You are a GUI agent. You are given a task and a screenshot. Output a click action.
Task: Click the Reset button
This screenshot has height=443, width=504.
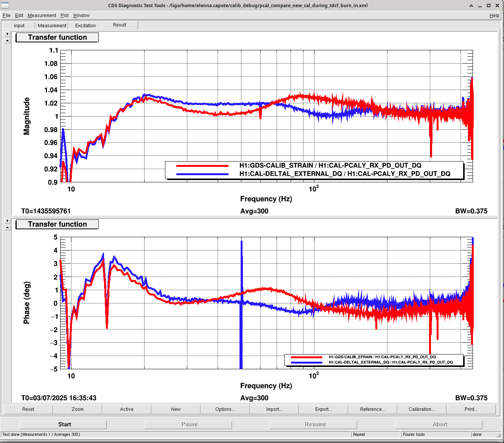28,409
